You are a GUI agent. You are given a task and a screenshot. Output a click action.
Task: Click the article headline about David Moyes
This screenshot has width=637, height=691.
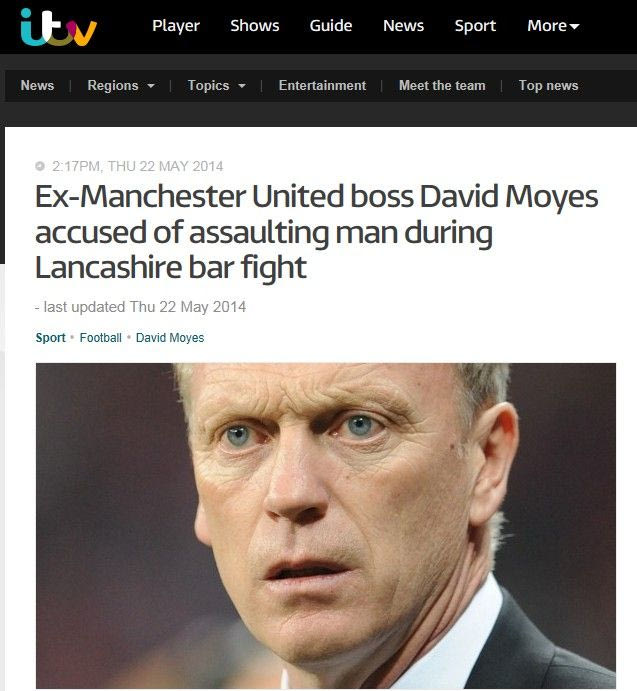(x=317, y=231)
